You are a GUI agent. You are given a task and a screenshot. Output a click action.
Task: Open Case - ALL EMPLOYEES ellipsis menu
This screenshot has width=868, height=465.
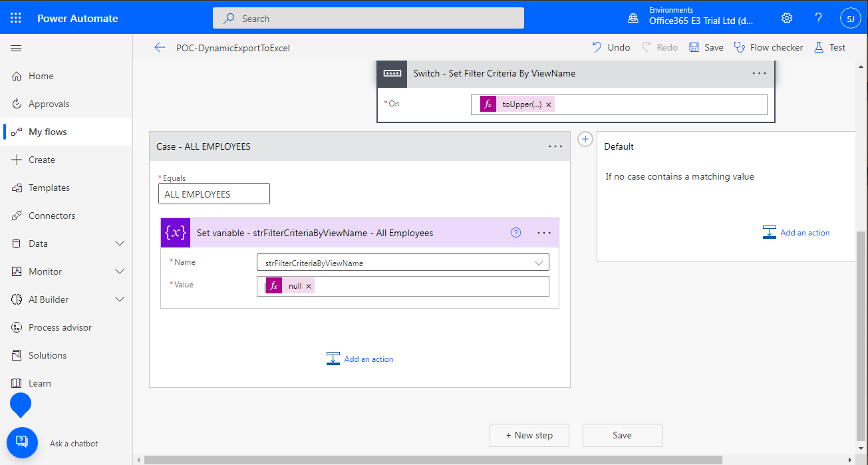click(555, 146)
